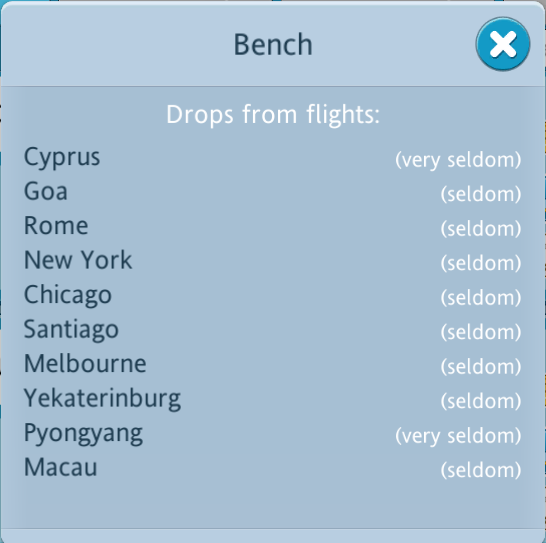The width and height of the screenshot is (546, 543).
Task: Click the 'Drops from flights:' heading
Action: point(273,115)
